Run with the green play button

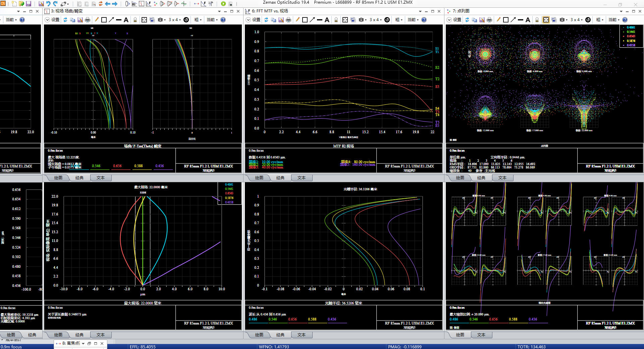tap(223, 4)
